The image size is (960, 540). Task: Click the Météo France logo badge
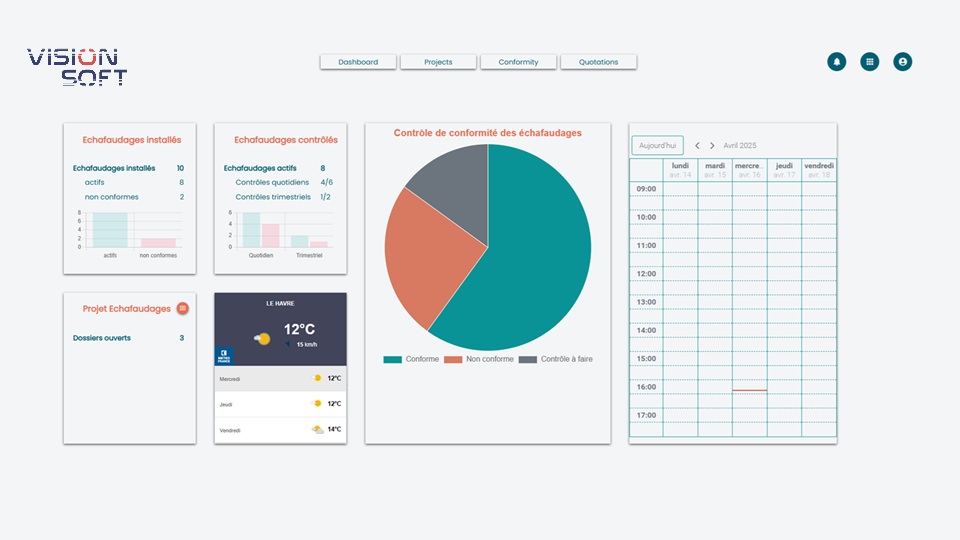(x=224, y=356)
